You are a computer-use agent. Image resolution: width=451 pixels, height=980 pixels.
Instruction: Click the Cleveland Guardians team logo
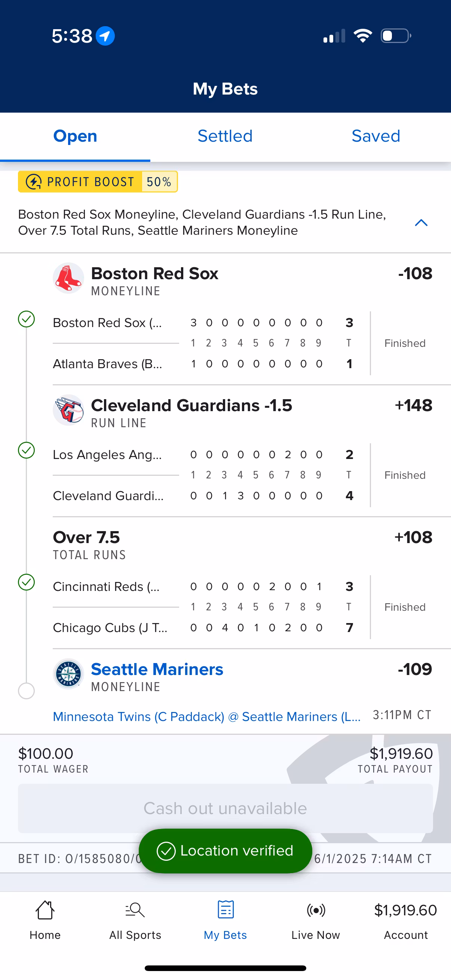coord(68,410)
